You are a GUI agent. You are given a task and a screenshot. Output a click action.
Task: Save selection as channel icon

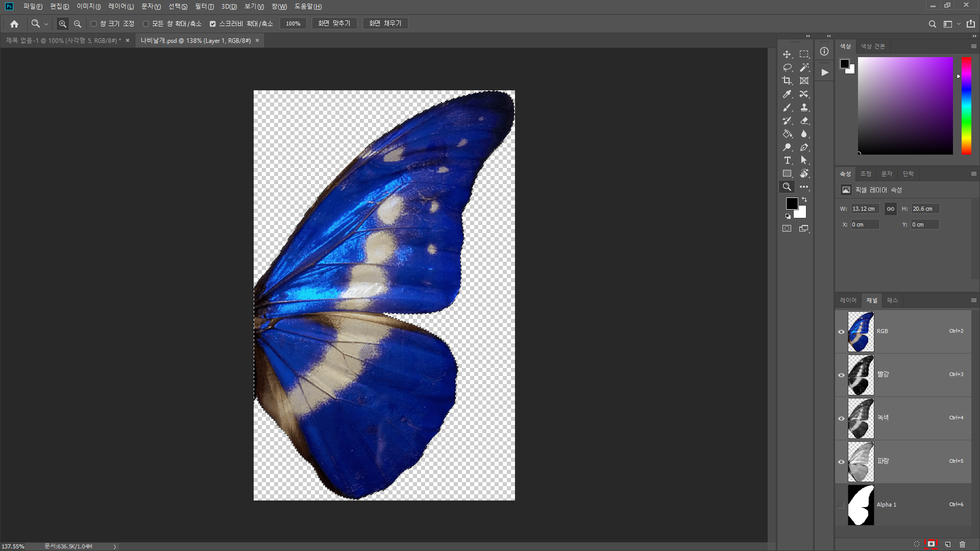(931, 544)
